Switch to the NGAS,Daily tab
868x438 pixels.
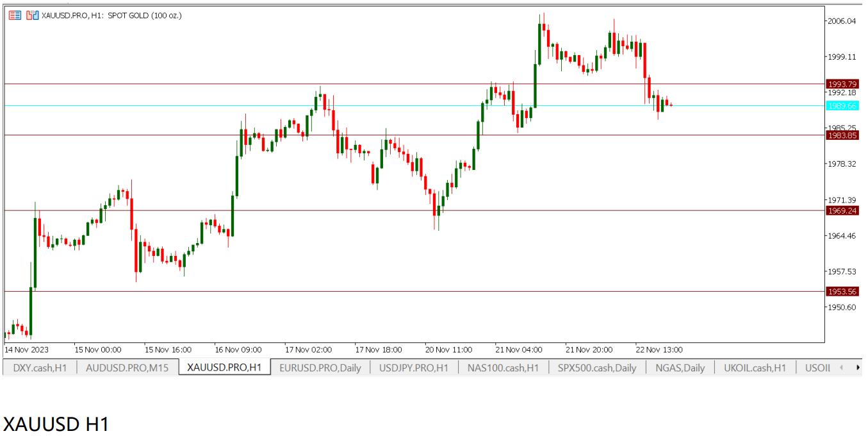(680, 367)
